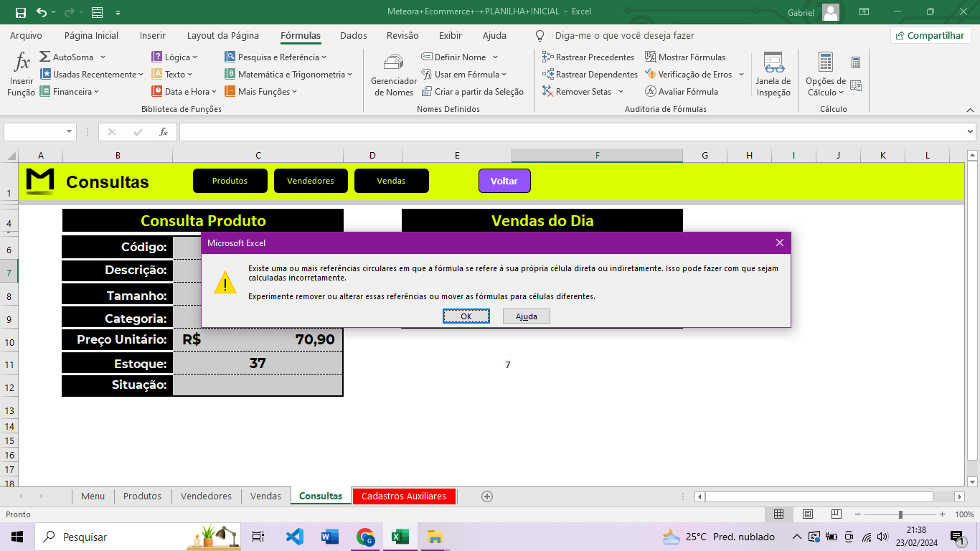
Task: Open the Arquivo menu
Action: click(26, 35)
